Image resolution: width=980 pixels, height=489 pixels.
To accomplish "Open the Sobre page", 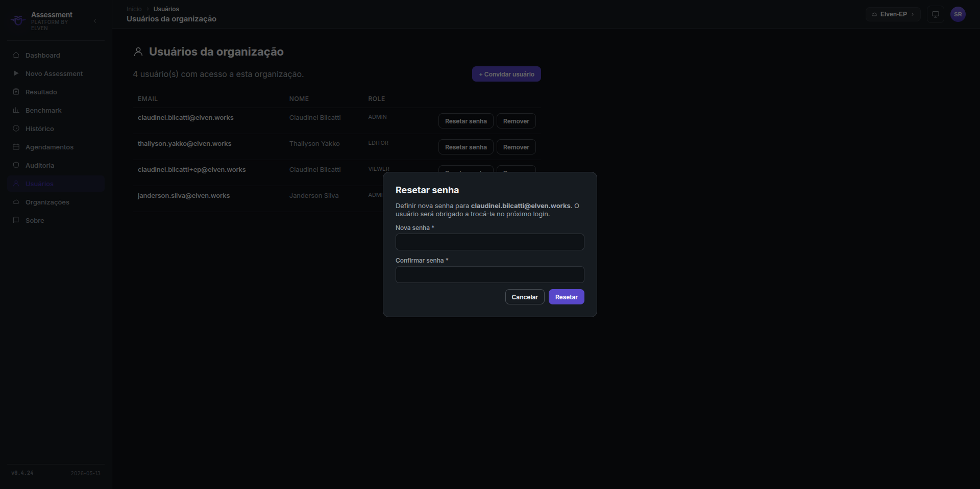I will [56, 220].
